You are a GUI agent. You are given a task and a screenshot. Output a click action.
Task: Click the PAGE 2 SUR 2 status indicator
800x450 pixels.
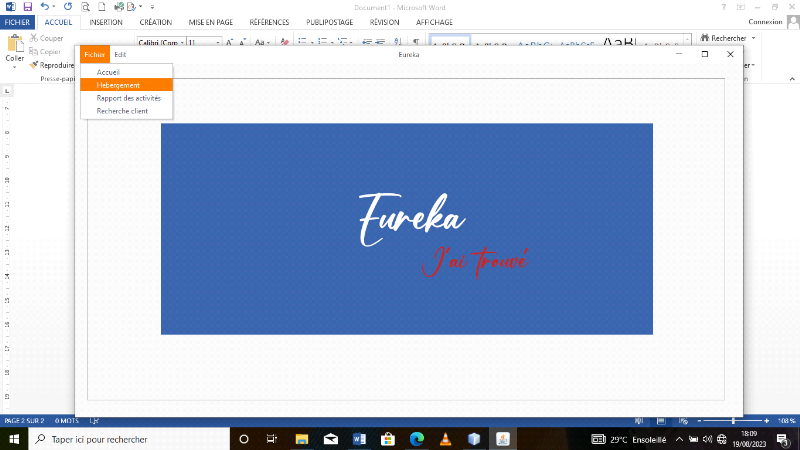coord(24,421)
